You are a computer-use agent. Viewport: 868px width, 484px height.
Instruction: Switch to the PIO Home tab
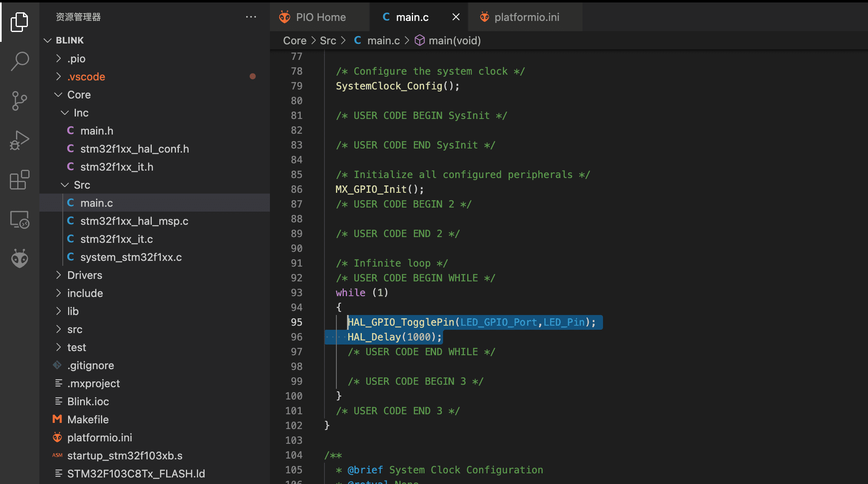point(320,17)
